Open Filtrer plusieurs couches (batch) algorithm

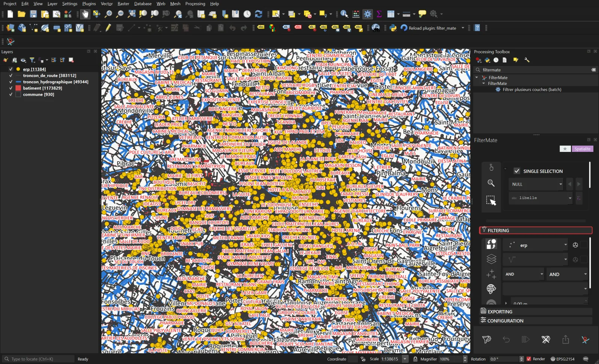(x=532, y=89)
